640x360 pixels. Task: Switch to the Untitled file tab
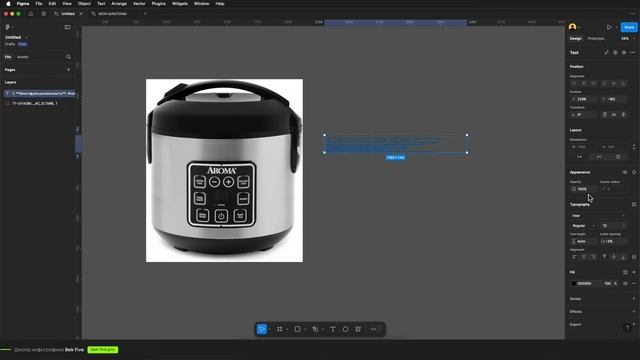68,13
